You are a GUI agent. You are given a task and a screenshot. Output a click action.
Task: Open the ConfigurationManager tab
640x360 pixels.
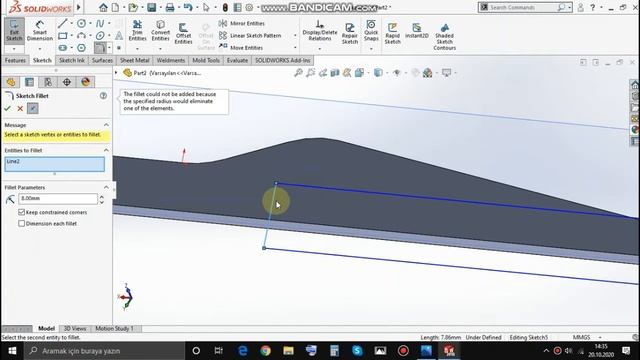pyautogui.click(x=48, y=82)
